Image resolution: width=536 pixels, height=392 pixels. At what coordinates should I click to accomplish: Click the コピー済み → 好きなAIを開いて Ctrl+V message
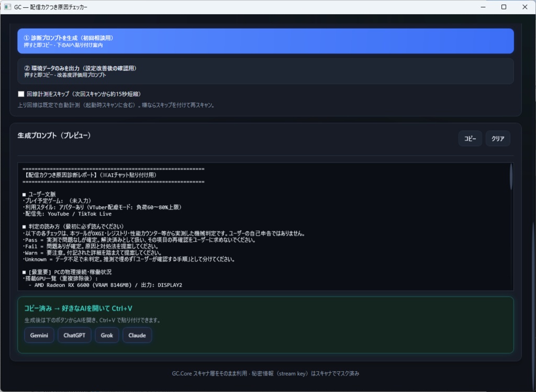click(79, 308)
